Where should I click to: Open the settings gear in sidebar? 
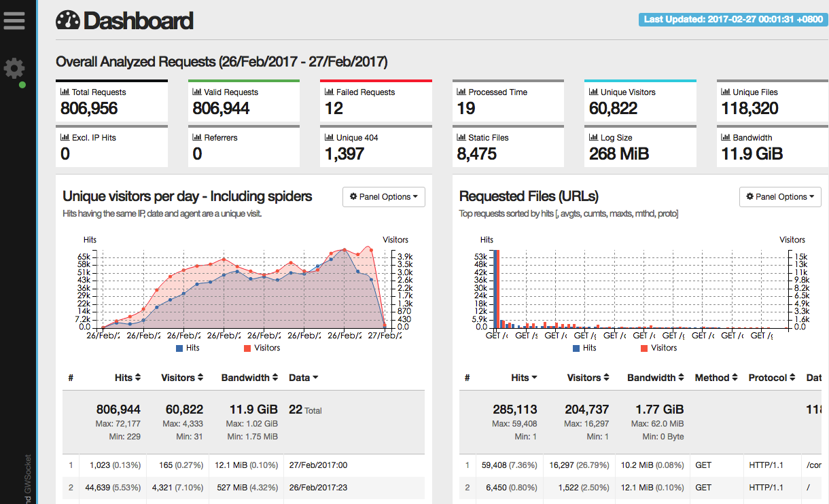(x=14, y=68)
